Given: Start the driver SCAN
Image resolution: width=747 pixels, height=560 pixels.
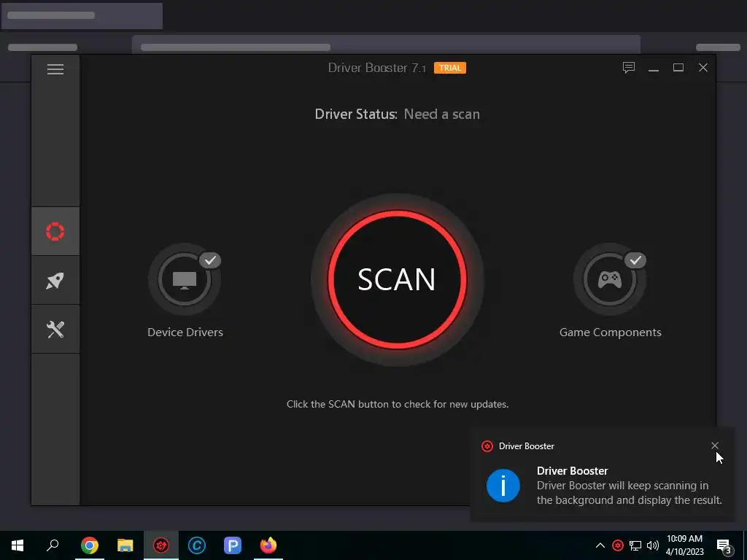Looking at the screenshot, I should coord(397,279).
